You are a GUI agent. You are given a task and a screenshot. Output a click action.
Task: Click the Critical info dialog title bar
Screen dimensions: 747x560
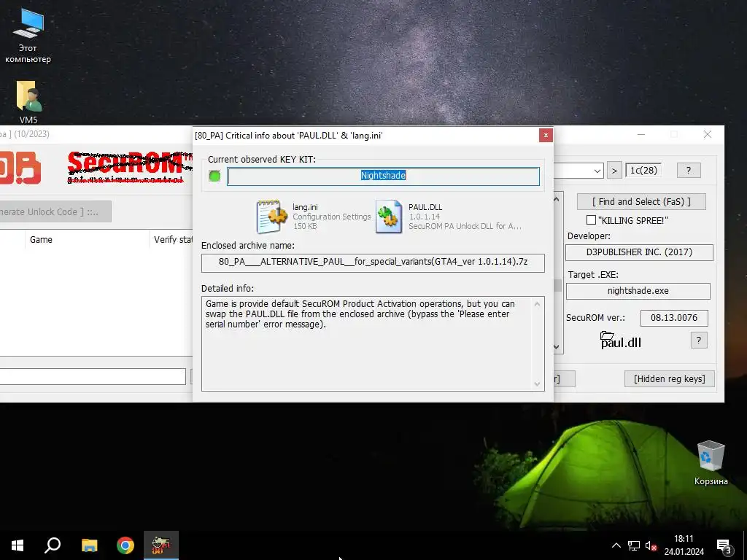365,135
